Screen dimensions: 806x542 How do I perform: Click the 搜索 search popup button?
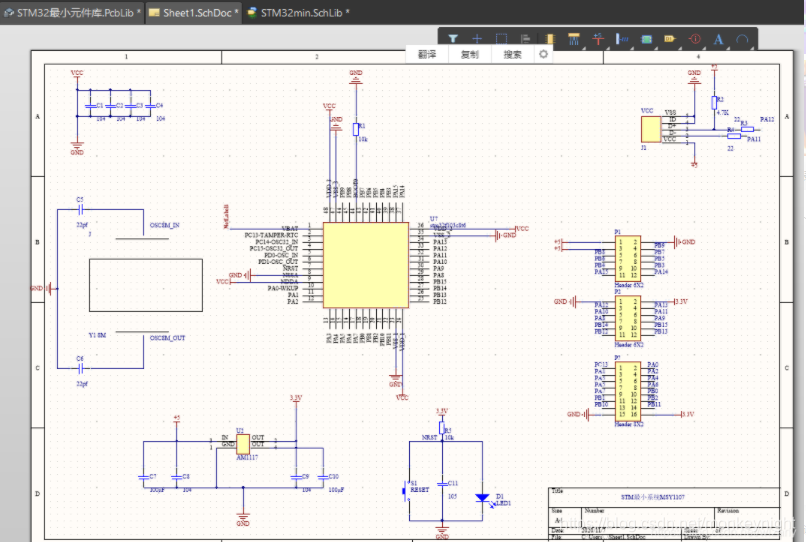pos(512,54)
